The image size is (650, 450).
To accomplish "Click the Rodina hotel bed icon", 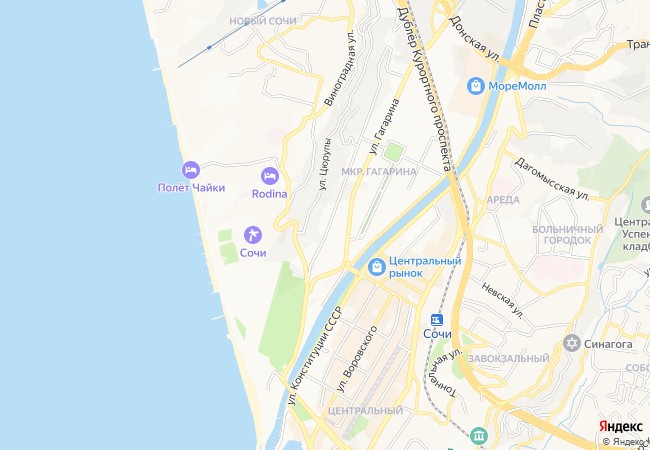I will [x=270, y=177].
